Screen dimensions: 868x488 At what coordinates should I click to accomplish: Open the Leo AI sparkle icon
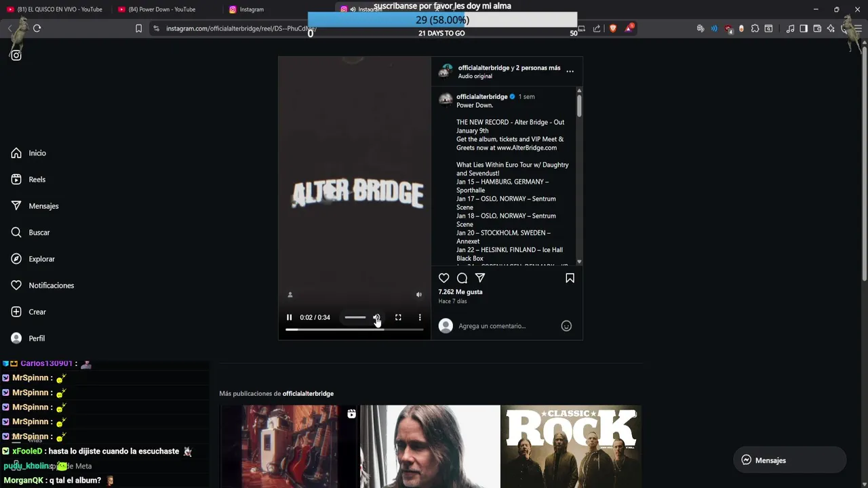831,28
